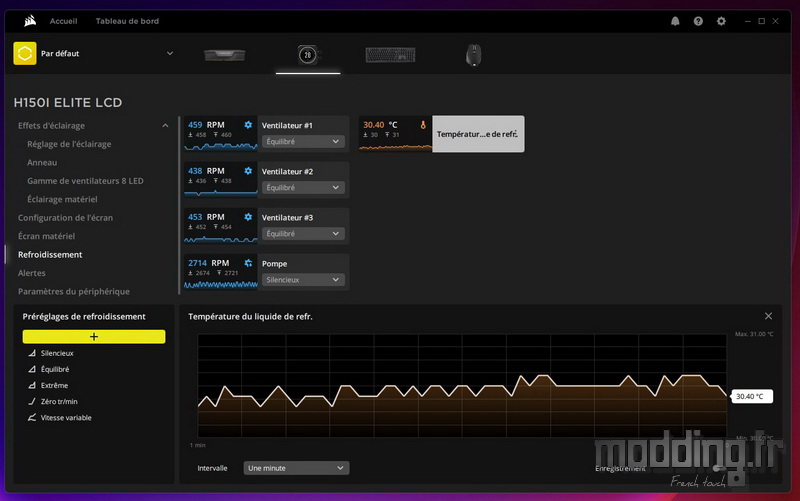Click the Pompe label
The width and height of the screenshot is (800, 501).
(274, 264)
